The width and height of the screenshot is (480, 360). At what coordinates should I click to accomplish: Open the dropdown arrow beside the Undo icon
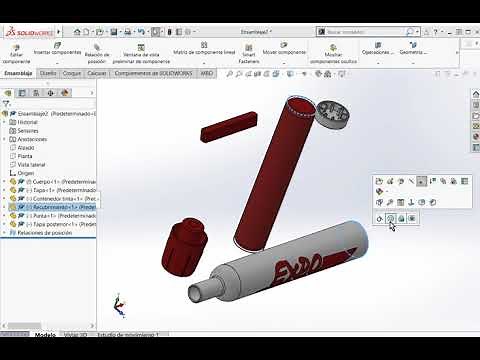tap(148, 32)
